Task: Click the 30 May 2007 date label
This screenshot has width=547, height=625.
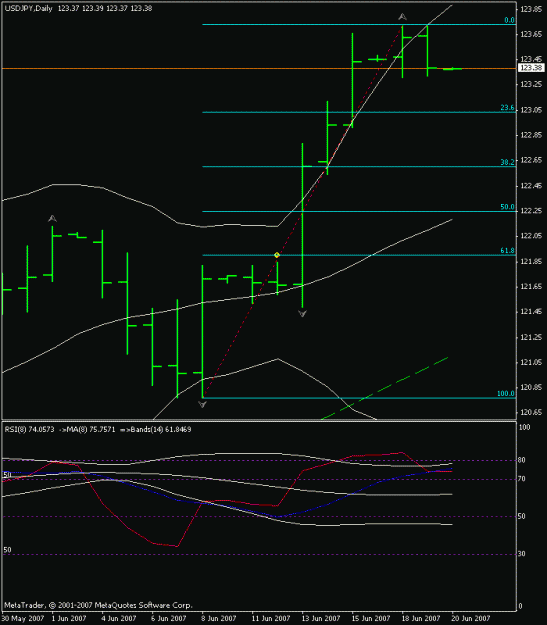Action: pos(23,618)
